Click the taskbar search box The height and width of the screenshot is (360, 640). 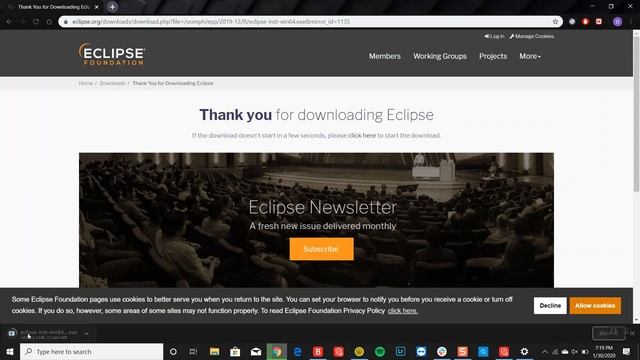click(91, 351)
